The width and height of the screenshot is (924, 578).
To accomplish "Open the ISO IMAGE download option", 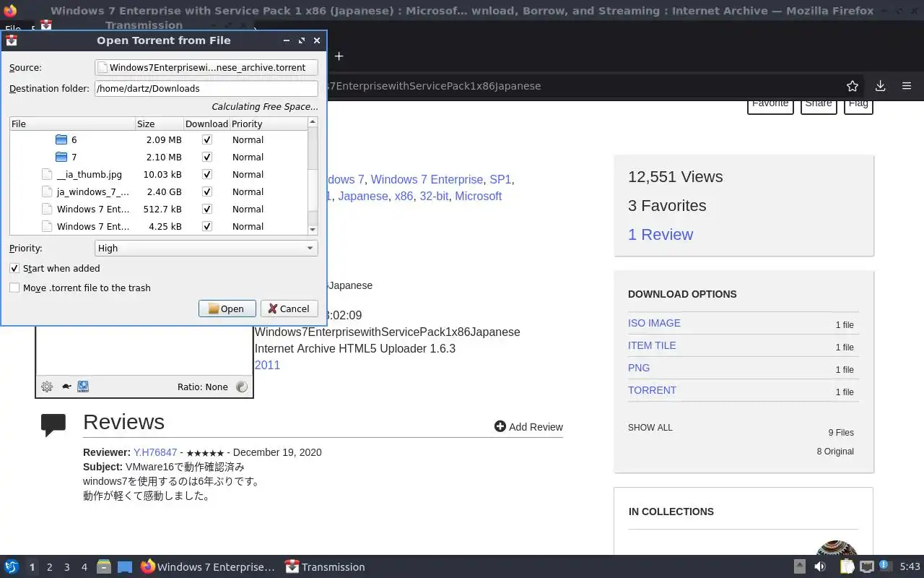I will (654, 323).
